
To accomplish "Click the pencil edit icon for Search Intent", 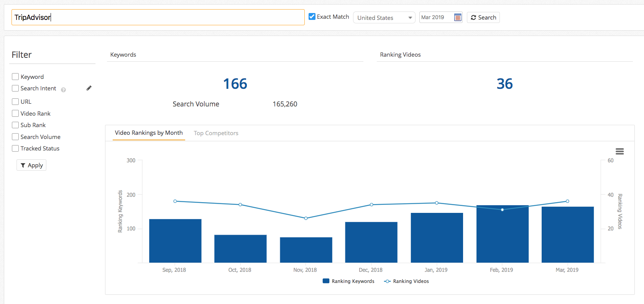I will [x=89, y=88].
